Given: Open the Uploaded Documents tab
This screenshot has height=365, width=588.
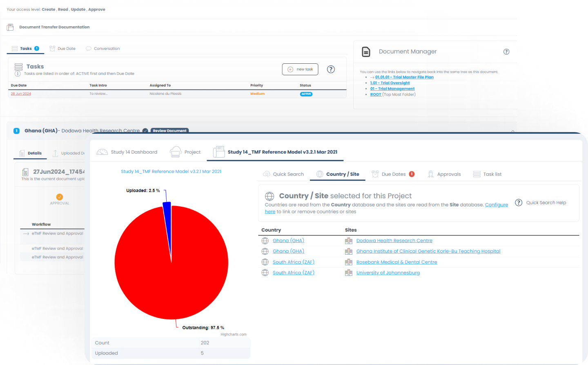Looking at the screenshot, I should (x=69, y=153).
